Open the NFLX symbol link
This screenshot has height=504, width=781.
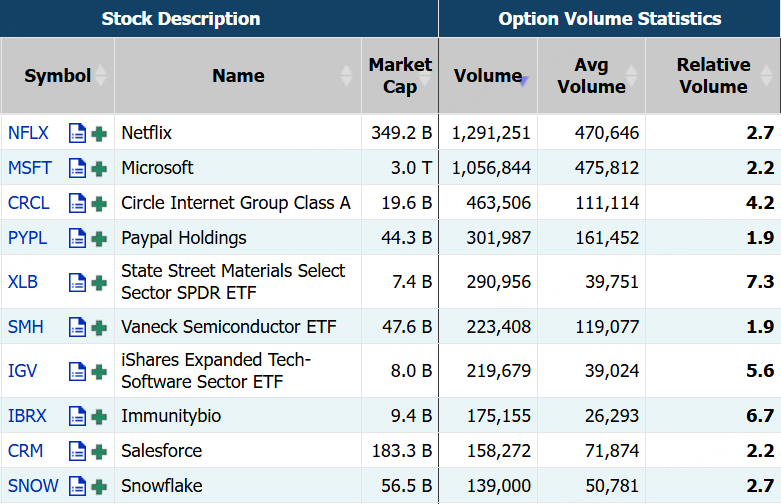click(x=28, y=133)
